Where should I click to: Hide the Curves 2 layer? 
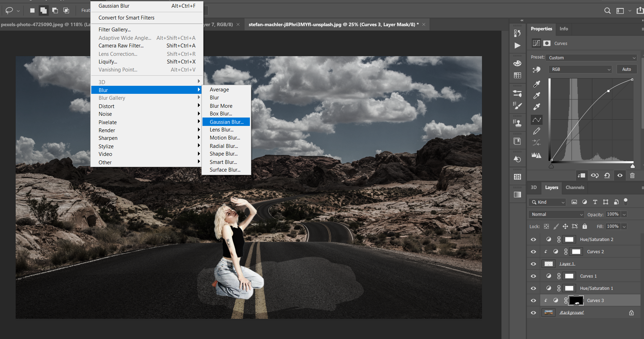tap(534, 251)
